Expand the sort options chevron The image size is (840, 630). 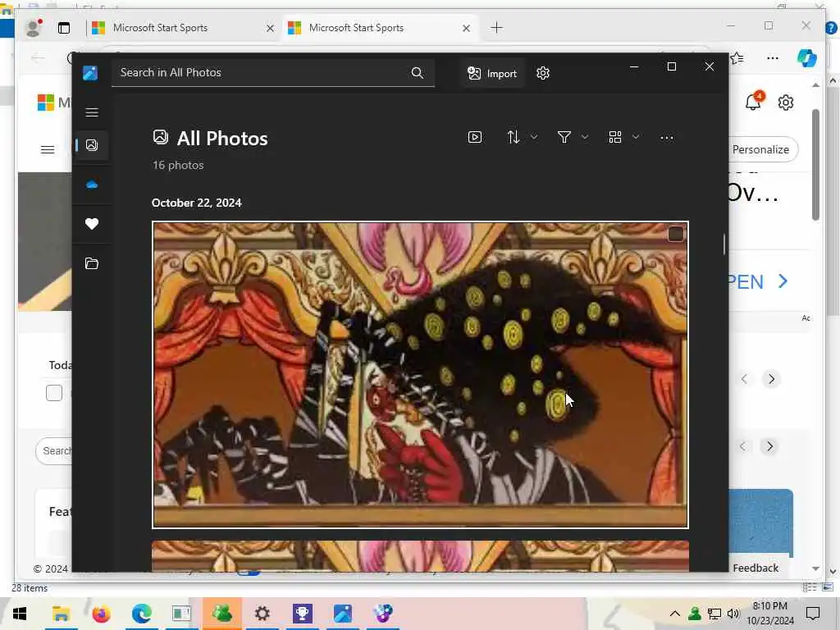533,137
